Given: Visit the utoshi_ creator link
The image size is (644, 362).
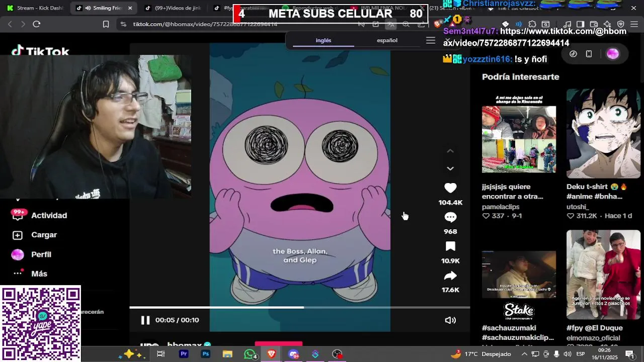Looking at the screenshot, I should [578, 207].
